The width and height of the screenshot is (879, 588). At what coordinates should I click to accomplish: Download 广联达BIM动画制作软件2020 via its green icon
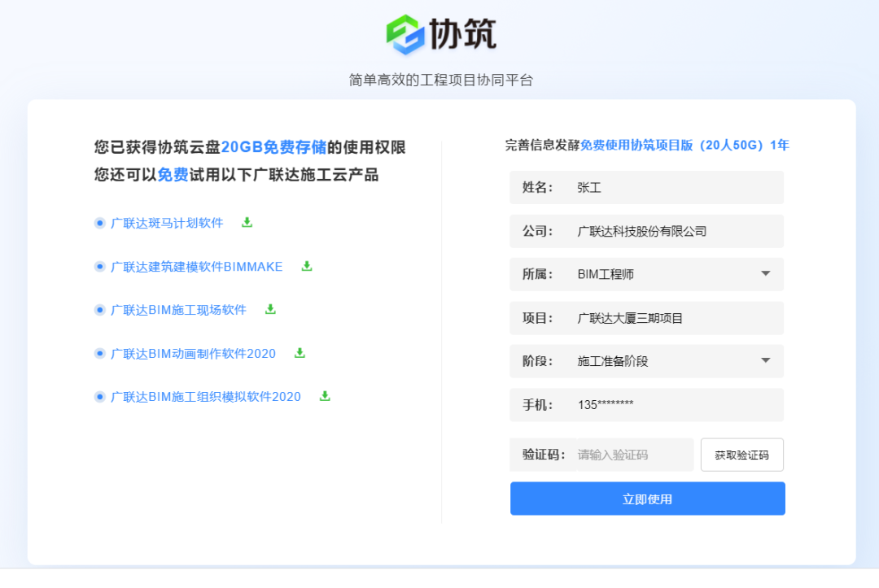pos(300,353)
